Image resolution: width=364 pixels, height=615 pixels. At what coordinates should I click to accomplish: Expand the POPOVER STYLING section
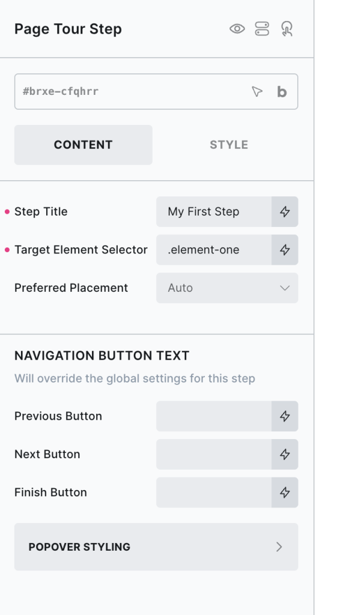click(x=156, y=547)
